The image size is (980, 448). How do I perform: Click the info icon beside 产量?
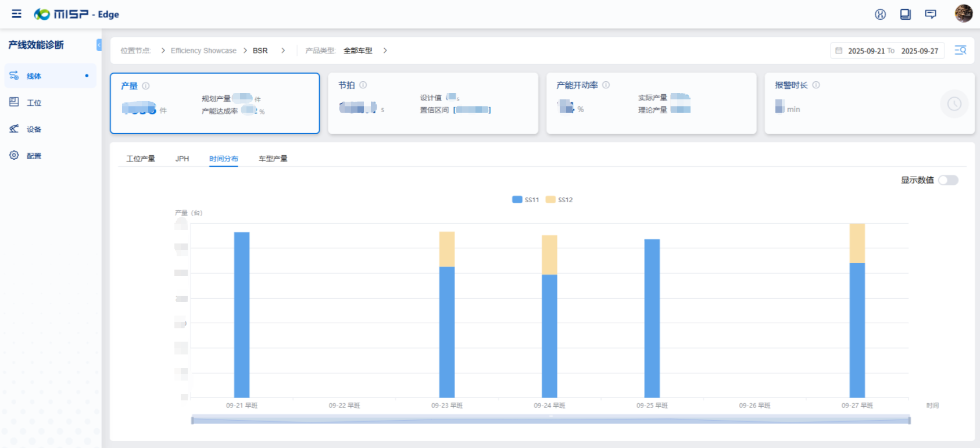click(146, 86)
